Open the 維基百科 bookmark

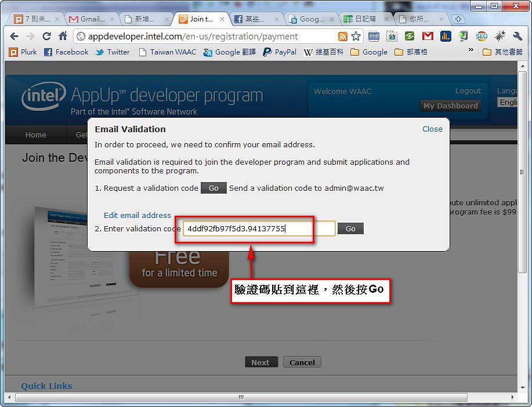[323, 52]
